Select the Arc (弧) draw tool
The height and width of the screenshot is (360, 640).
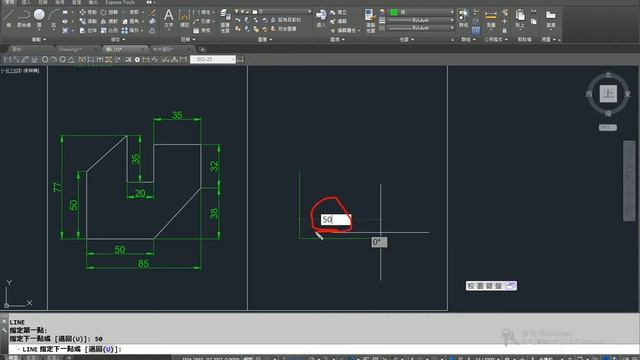point(53,17)
